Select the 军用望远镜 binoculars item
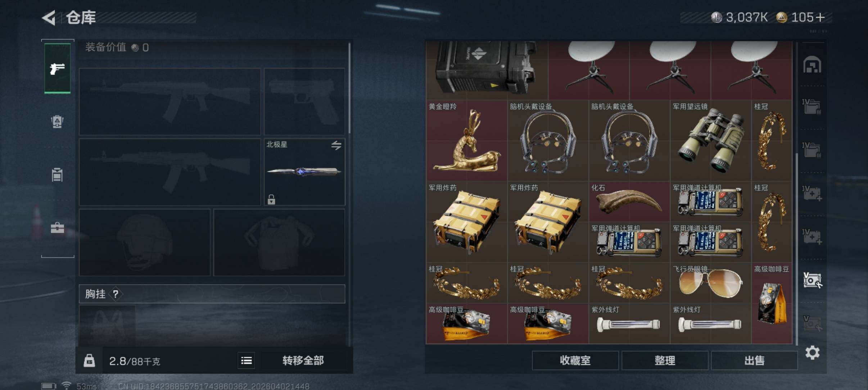Screen dimensions: 868x390 [711, 141]
